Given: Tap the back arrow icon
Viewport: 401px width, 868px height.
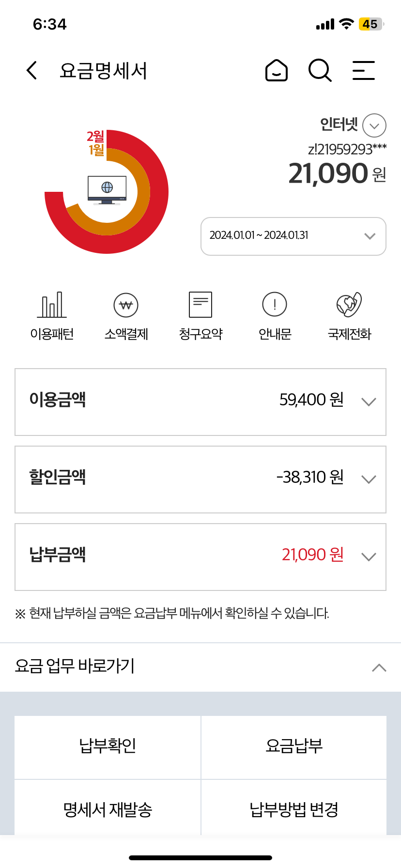Looking at the screenshot, I should pyautogui.click(x=32, y=71).
